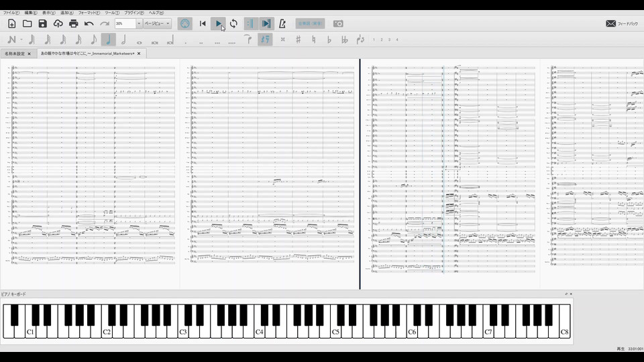
Task: Add a triple augmentation dot
Action: [x=217, y=42]
